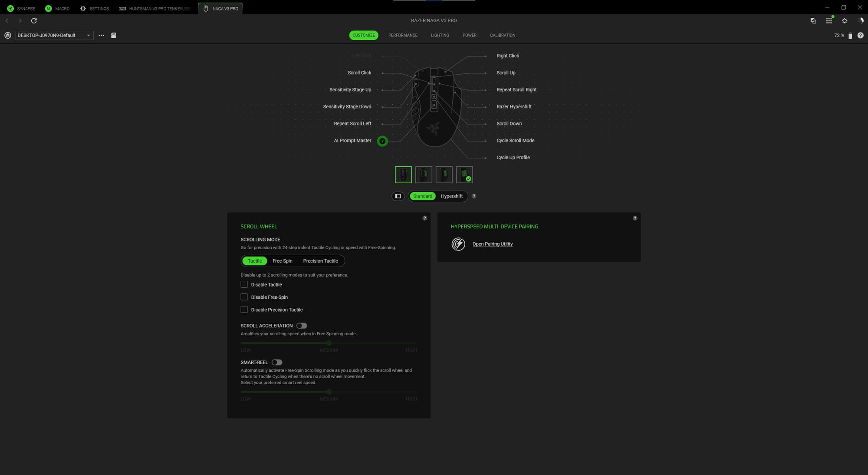Open the gear settings icon in header
Image resolution: width=868 pixels, height=475 pixels.
[845, 21]
